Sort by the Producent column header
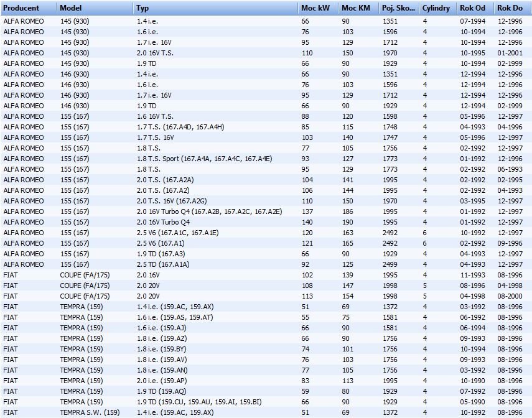532x418 pixels. pos(29,8)
